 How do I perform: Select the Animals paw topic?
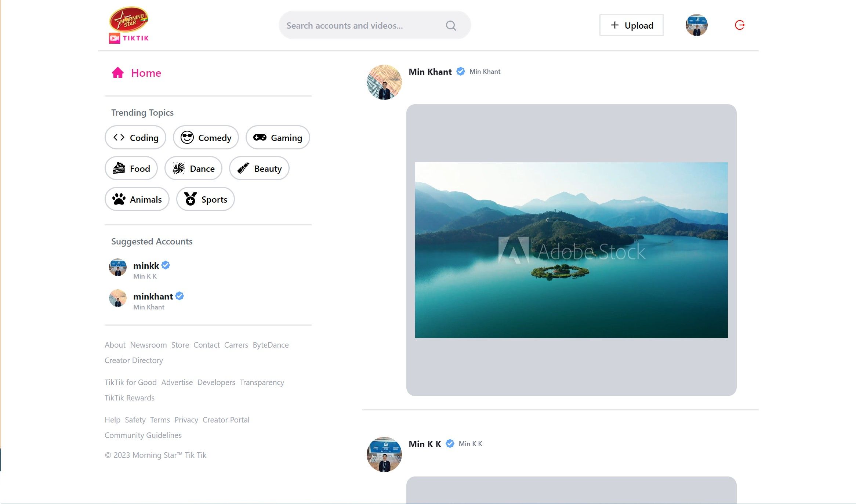pyautogui.click(x=137, y=199)
